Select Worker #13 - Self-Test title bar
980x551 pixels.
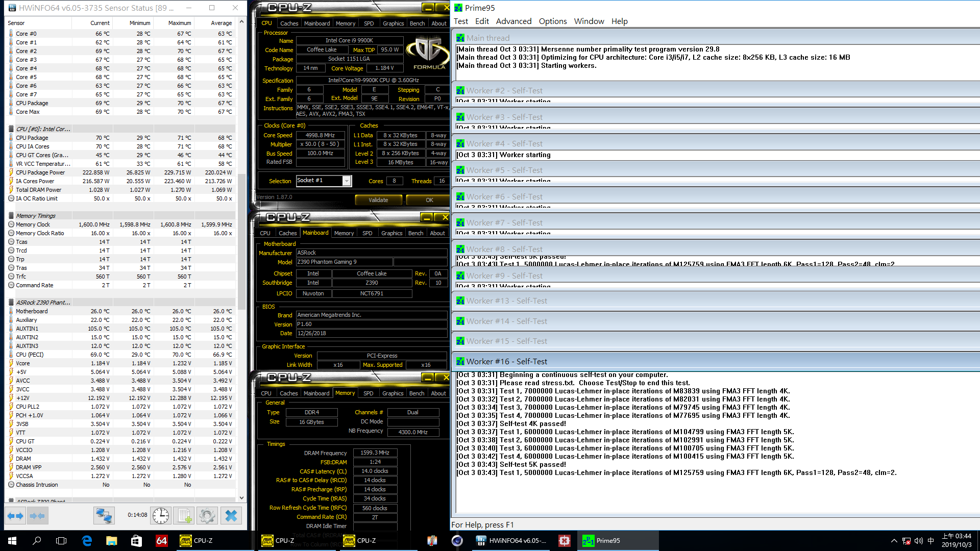coord(716,300)
